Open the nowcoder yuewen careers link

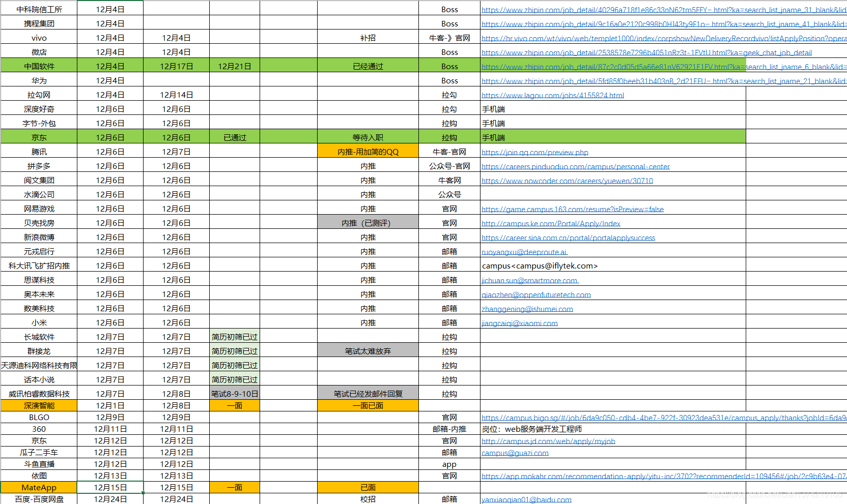(567, 181)
